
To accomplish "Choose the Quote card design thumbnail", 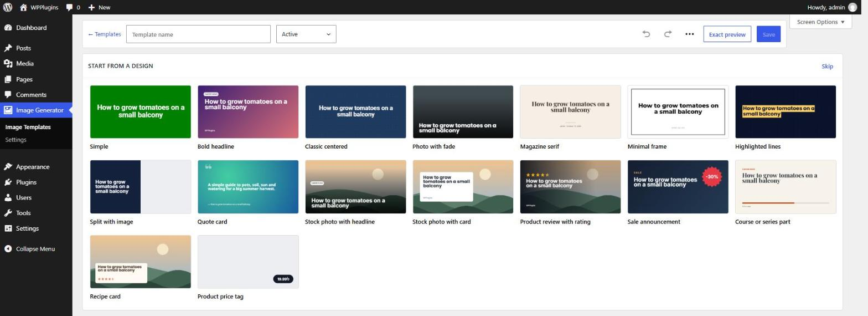I will point(248,187).
